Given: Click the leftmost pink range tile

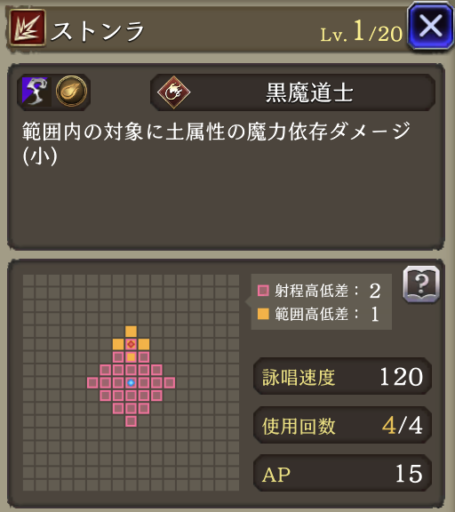Looking at the screenshot, I should [x=92, y=383].
